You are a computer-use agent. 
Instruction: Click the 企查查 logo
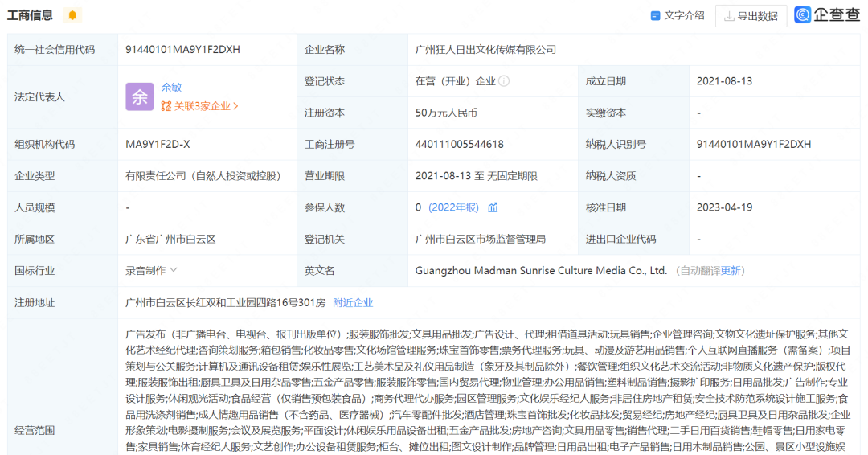pyautogui.click(x=827, y=14)
